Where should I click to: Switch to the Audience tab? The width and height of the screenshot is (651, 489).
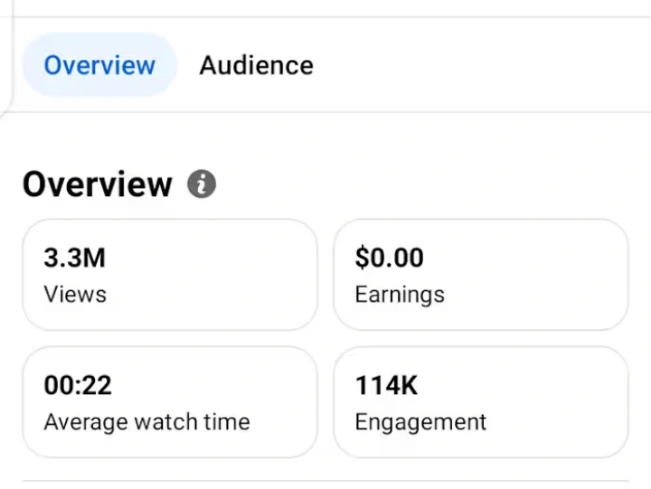pyautogui.click(x=256, y=65)
